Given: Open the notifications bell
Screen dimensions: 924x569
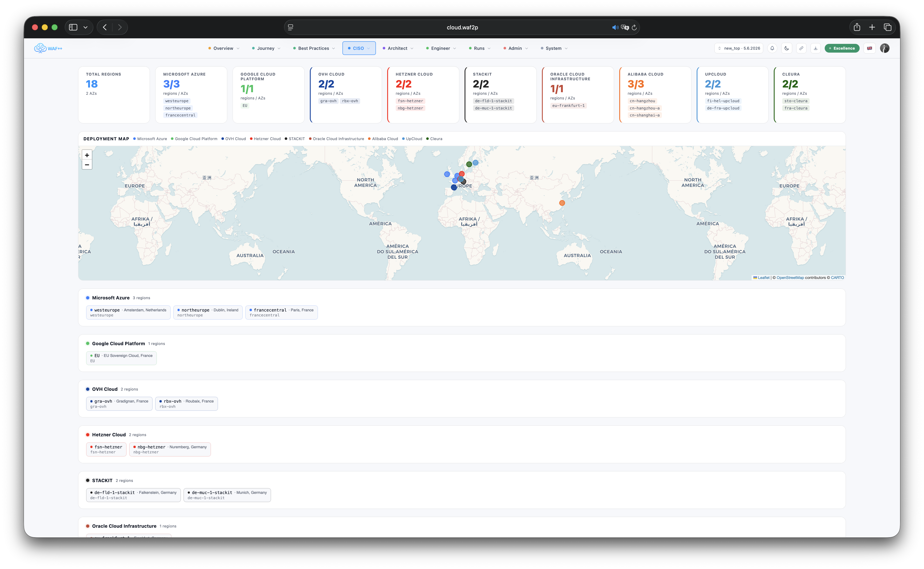Looking at the screenshot, I should click(x=772, y=48).
